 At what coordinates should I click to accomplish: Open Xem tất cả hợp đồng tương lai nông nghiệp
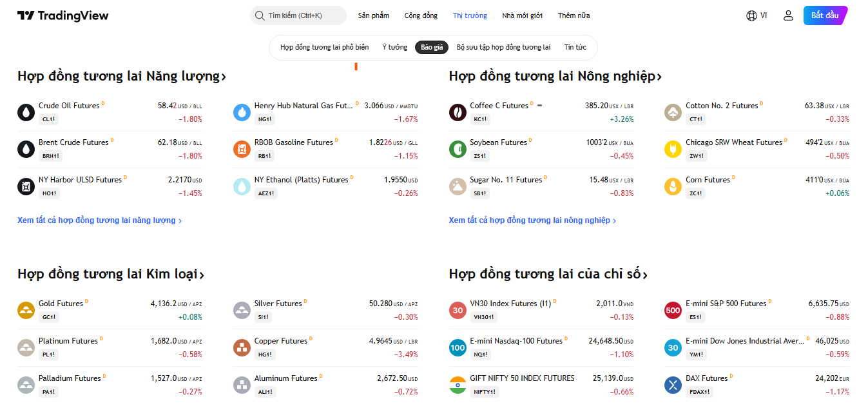pos(532,220)
